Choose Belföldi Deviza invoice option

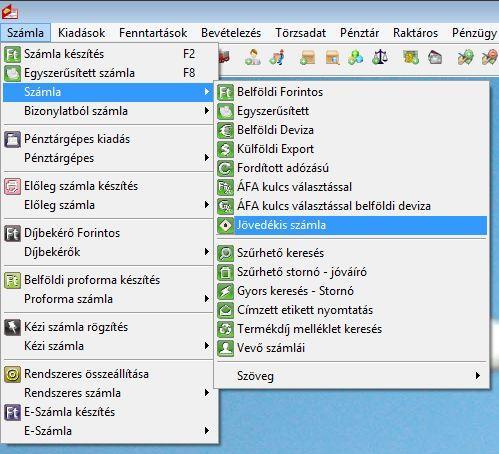352,130
